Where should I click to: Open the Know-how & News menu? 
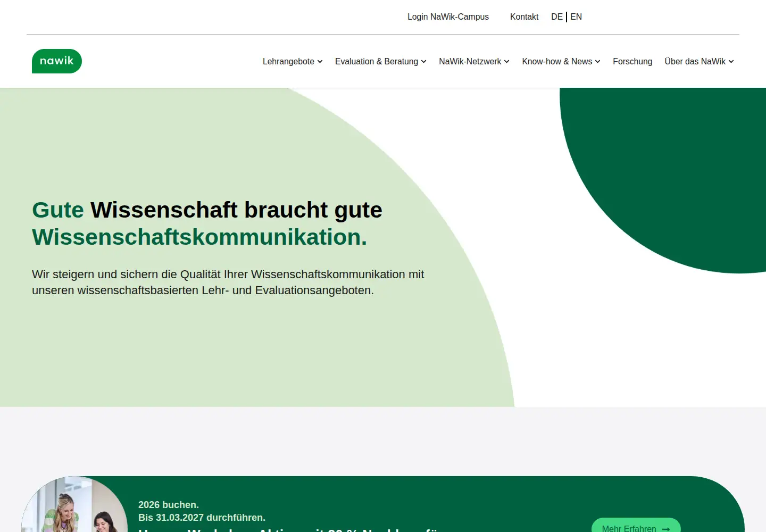point(557,62)
